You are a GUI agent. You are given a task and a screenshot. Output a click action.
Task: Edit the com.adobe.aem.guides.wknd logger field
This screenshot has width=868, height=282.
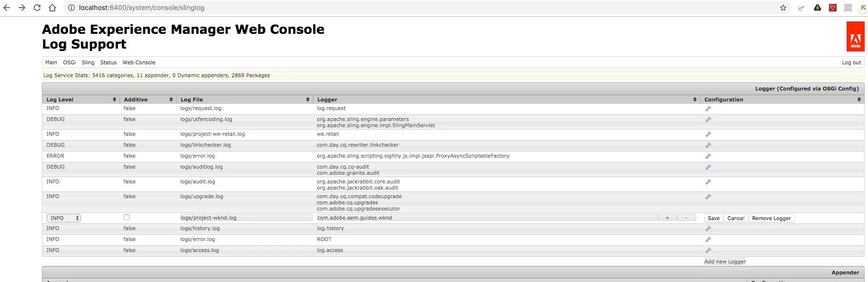487,218
